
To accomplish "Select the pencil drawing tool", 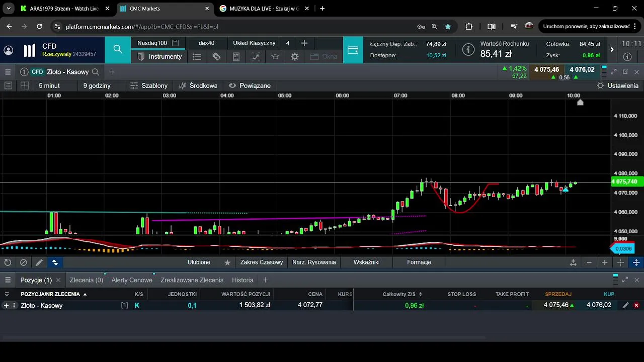I will [39, 262].
